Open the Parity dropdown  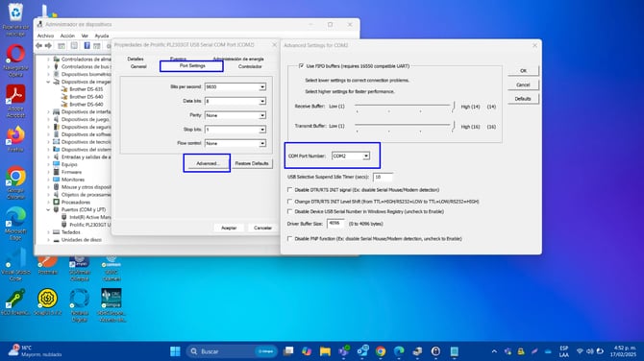point(262,115)
